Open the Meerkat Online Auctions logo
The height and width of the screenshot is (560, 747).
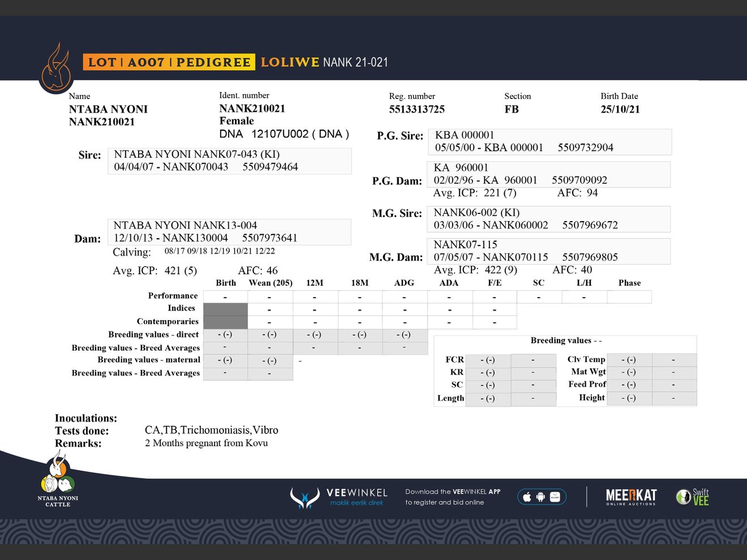point(631,497)
